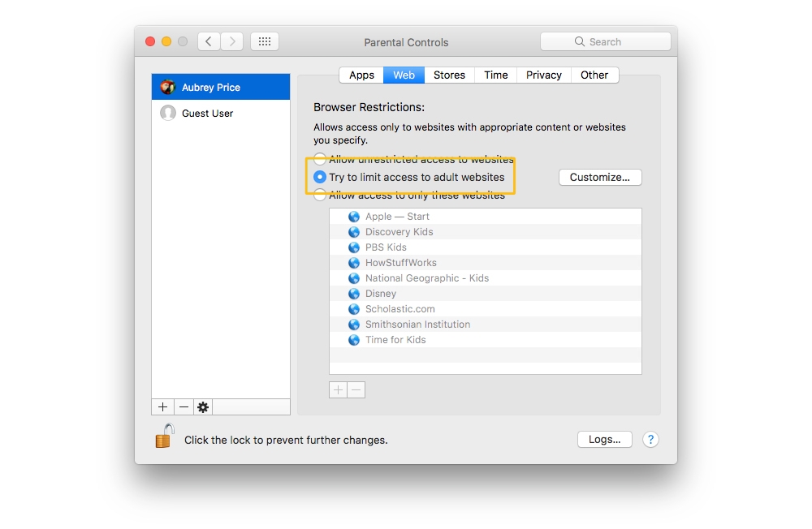Add a user with the sidebar plus button
The image size is (812, 529).
pos(162,406)
